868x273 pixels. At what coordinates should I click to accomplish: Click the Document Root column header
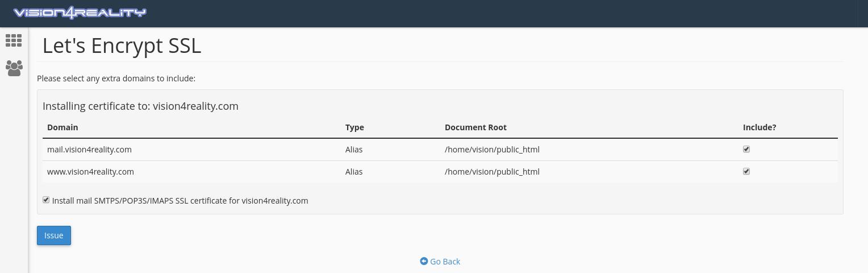click(475, 127)
